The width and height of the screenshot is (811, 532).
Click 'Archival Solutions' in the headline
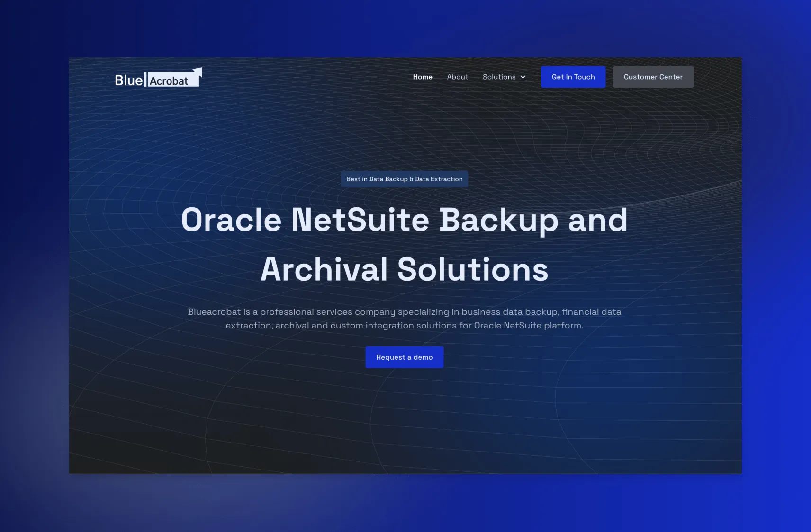[405, 269]
